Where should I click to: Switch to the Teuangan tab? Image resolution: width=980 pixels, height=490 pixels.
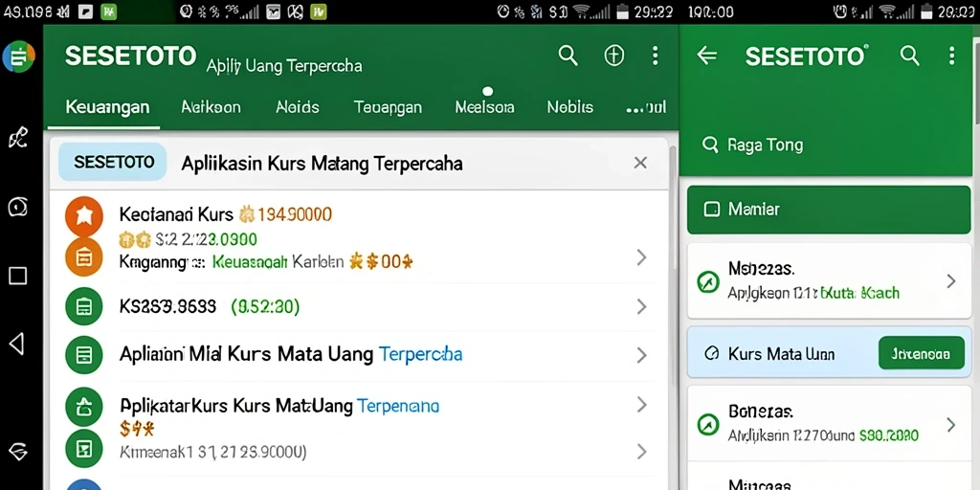coord(388,107)
